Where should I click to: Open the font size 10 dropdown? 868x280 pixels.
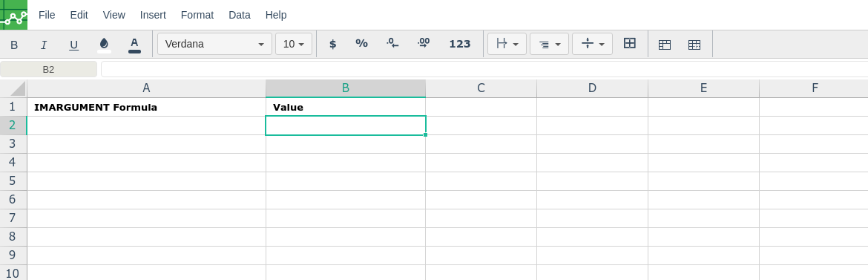(294, 44)
